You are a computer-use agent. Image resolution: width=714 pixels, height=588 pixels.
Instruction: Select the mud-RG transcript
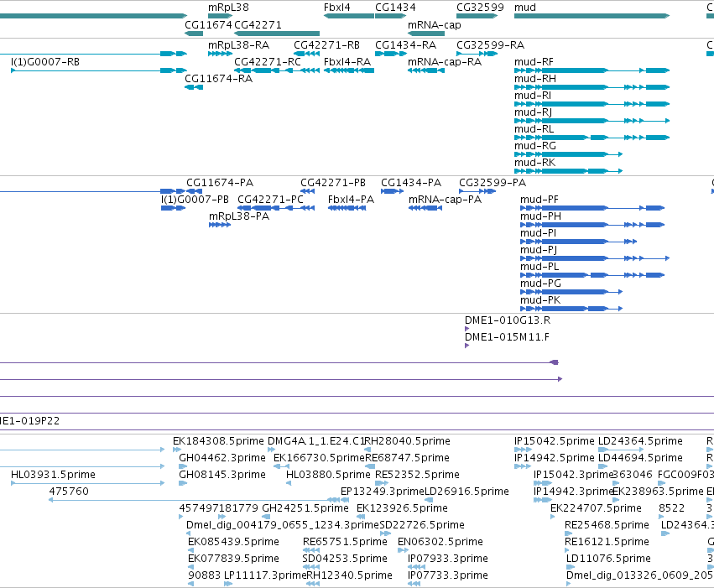tap(568, 154)
